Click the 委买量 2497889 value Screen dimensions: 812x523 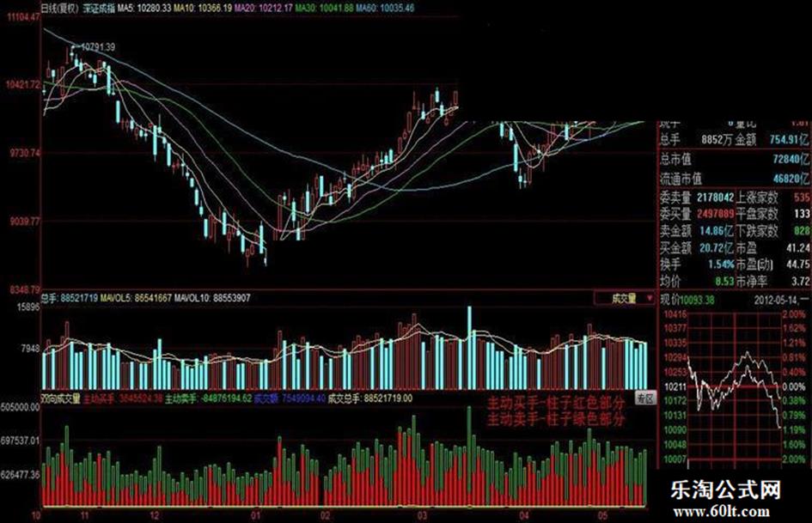click(x=697, y=214)
